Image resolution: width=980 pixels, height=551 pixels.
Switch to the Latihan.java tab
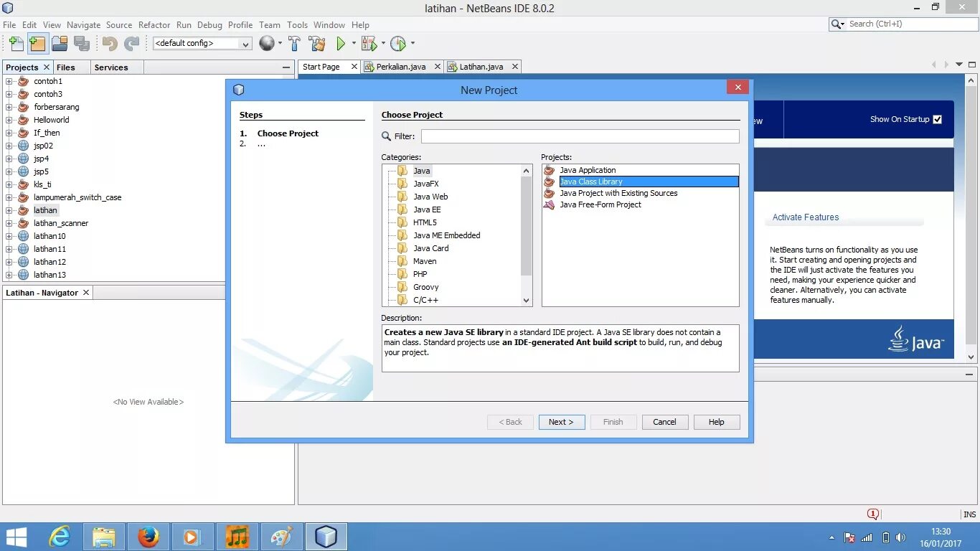pyautogui.click(x=481, y=67)
